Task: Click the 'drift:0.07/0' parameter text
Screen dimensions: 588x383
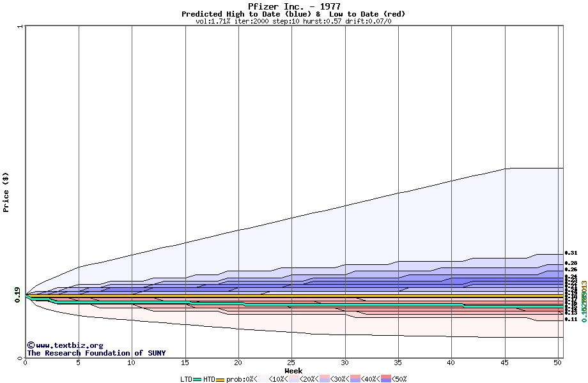Action: pyautogui.click(x=368, y=21)
